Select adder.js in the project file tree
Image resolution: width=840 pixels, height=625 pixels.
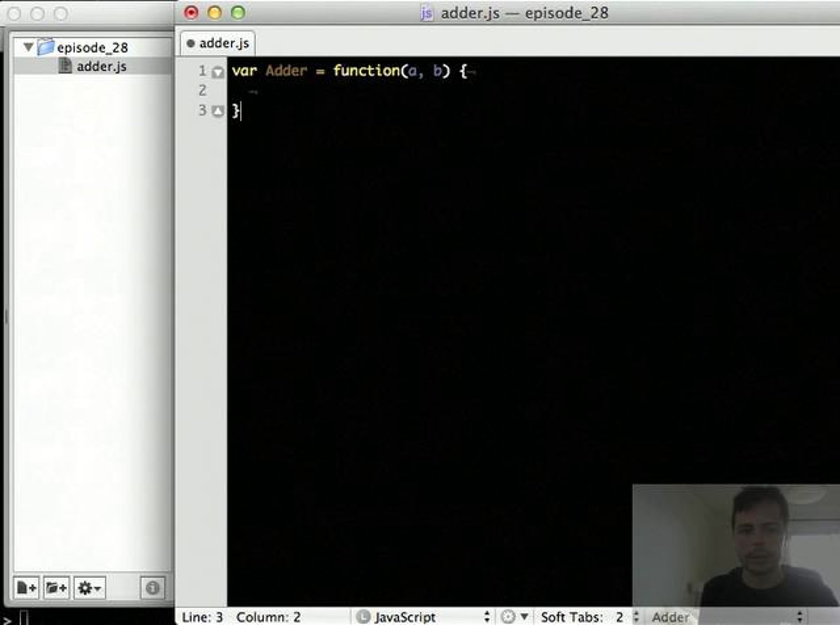101,67
